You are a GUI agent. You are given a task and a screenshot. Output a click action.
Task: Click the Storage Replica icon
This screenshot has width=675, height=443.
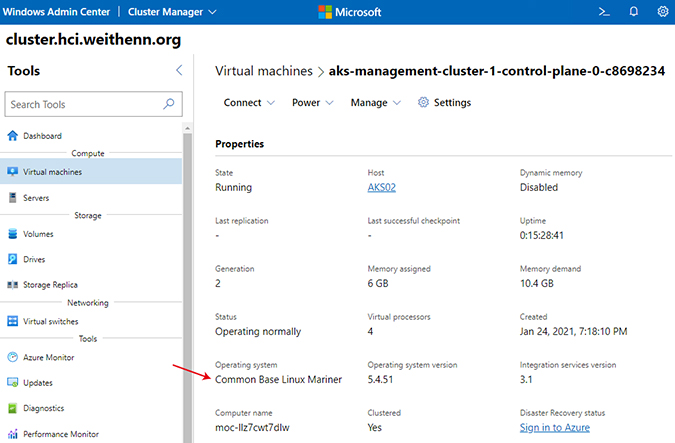pyautogui.click(x=12, y=285)
